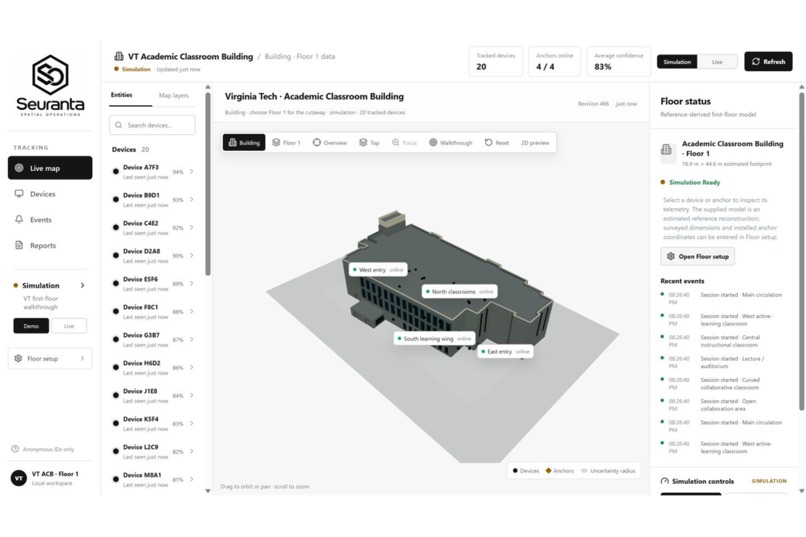
Task: Click the Central instructional classroom event
Action: click(x=723, y=341)
